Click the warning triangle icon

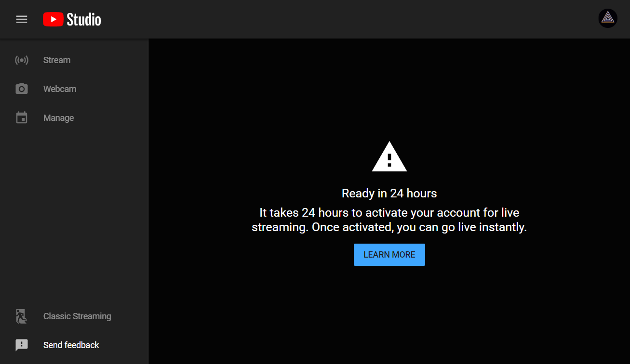click(389, 156)
